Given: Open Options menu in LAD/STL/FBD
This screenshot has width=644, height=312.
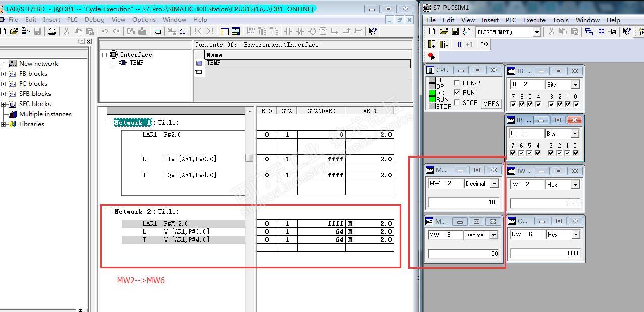Looking at the screenshot, I should [144, 20].
